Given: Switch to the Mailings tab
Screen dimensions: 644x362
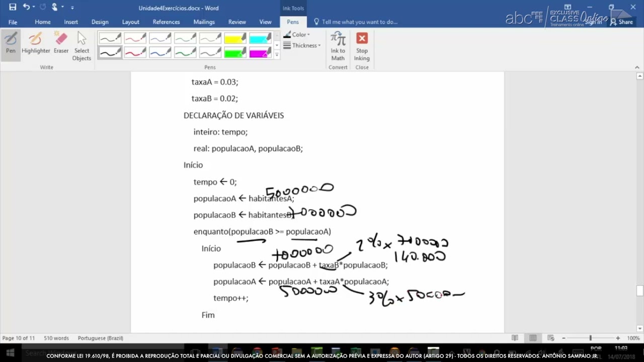Looking at the screenshot, I should pos(204,22).
